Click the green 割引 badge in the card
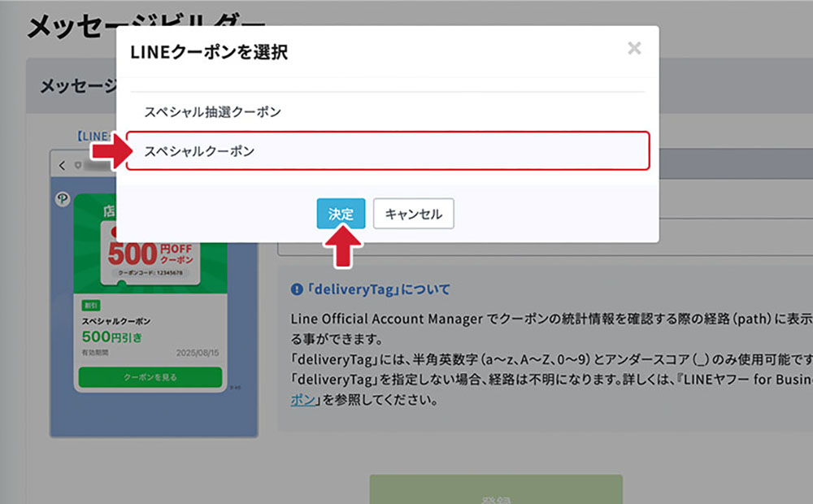Image resolution: width=813 pixels, height=504 pixels. coord(91,306)
